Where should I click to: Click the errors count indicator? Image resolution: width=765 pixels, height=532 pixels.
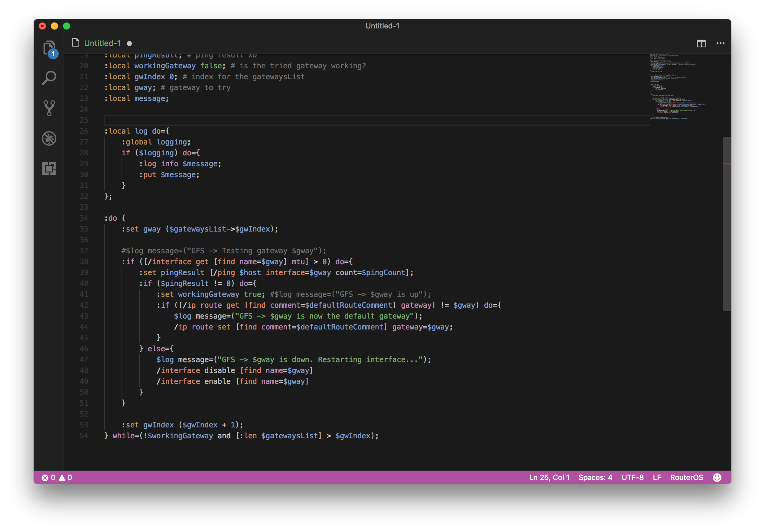[x=49, y=477]
